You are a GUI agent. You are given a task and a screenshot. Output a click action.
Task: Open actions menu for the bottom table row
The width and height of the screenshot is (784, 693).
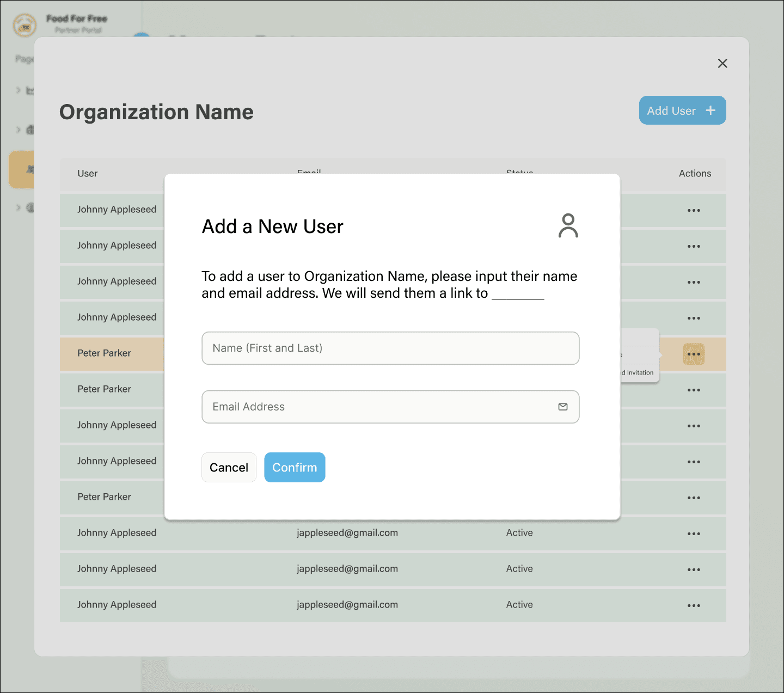[x=694, y=606]
